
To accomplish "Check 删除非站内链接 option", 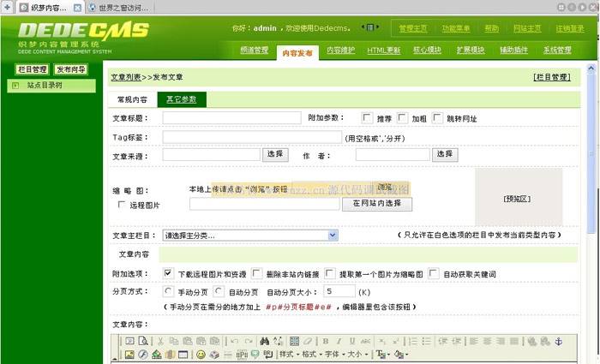I will (x=256, y=273).
